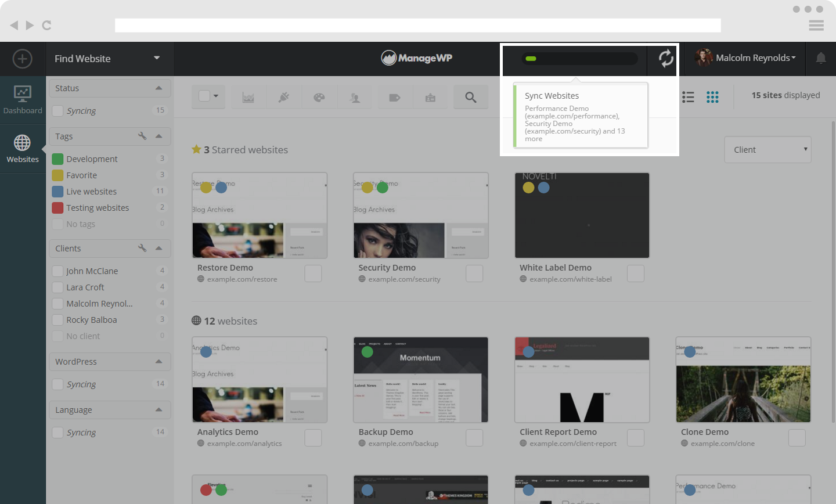The image size is (836, 504).
Task: Collapse the Tags filter section
Action: [x=158, y=136]
